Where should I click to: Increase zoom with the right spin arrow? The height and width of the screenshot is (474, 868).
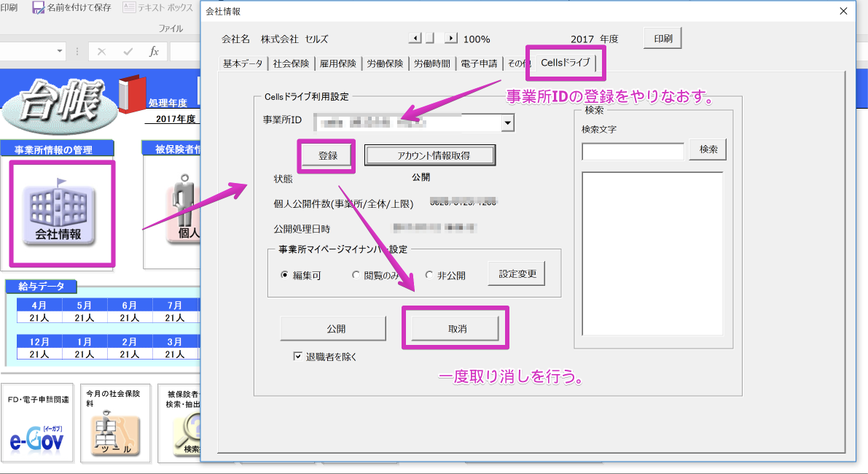point(451,38)
